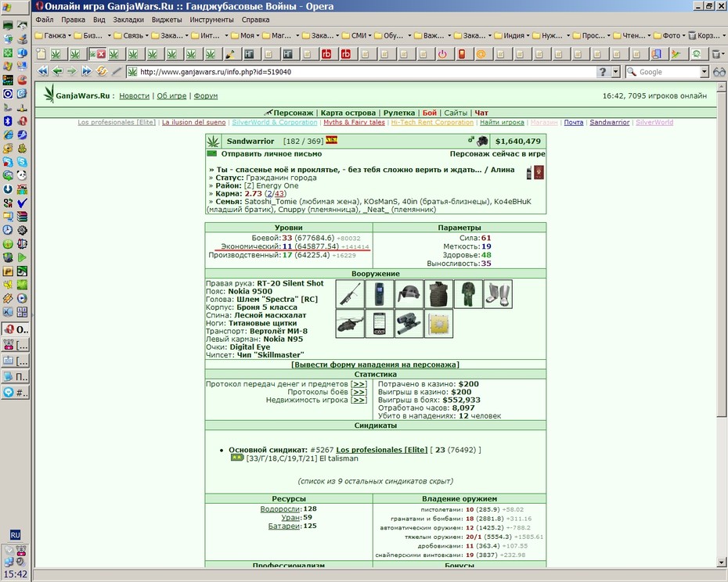Click the reload page icon
Screen dimensions: 728x582
[x=102, y=71]
